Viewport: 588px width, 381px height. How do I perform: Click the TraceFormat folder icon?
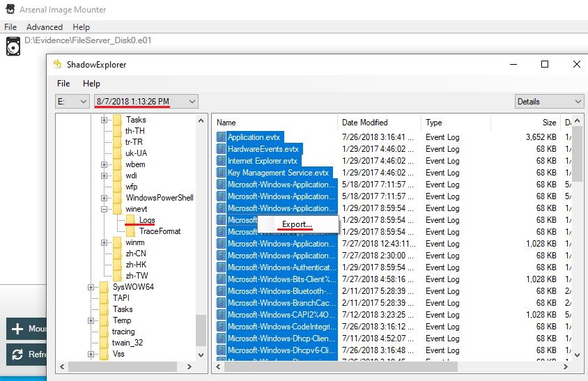tap(130, 231)
